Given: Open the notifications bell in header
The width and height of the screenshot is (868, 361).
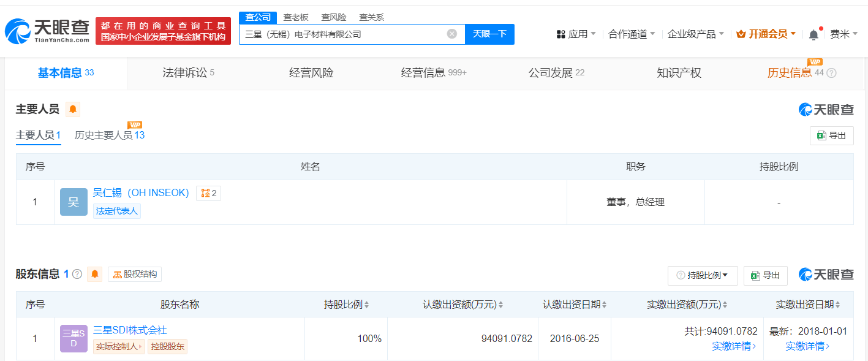Looking at the screenshot, I should pyautogui.click(x=813, y=34).
